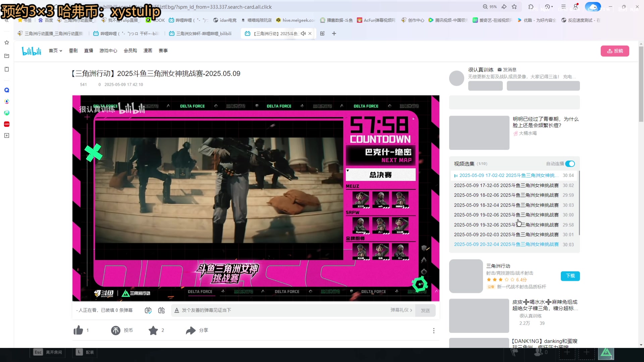Open recommended video 明明已经过了青春期

pyautogui.click(x=545, y=122)
